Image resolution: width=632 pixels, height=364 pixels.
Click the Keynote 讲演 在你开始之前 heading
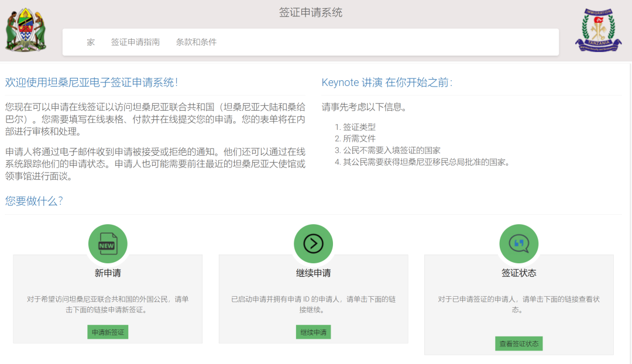pos(387,83)
